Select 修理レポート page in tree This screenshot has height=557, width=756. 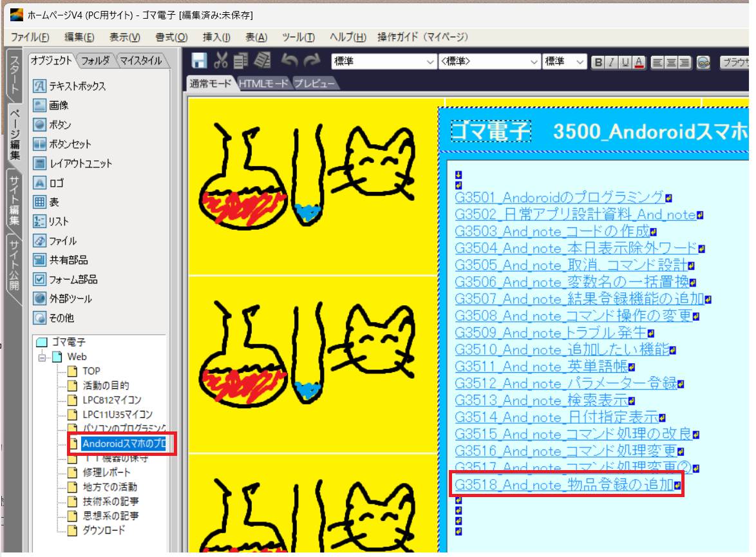[106, 472]
